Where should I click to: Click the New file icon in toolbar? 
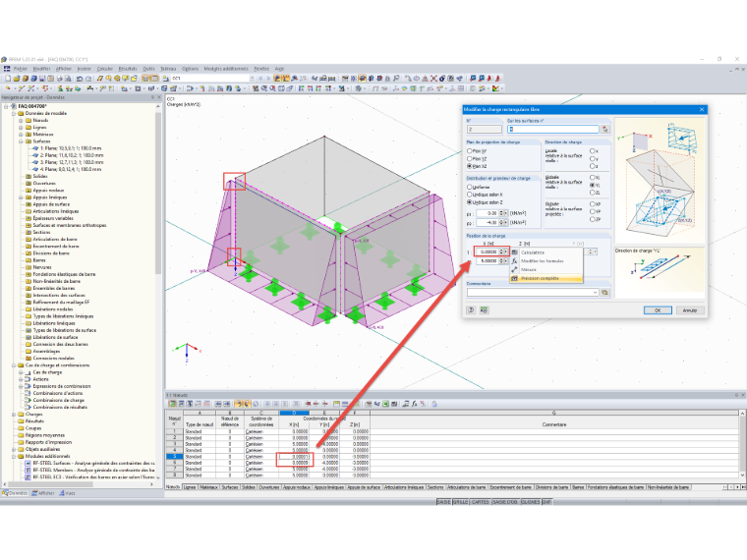click(x=8, y=79)
